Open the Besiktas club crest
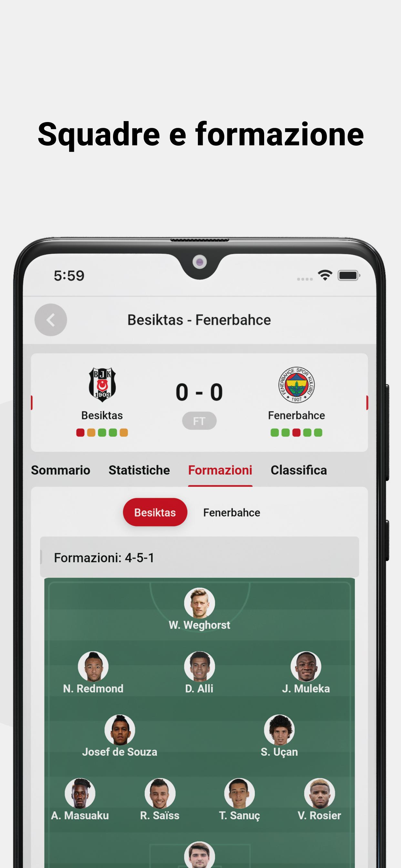This screenshot has height=868, width=401. (102, 385)
